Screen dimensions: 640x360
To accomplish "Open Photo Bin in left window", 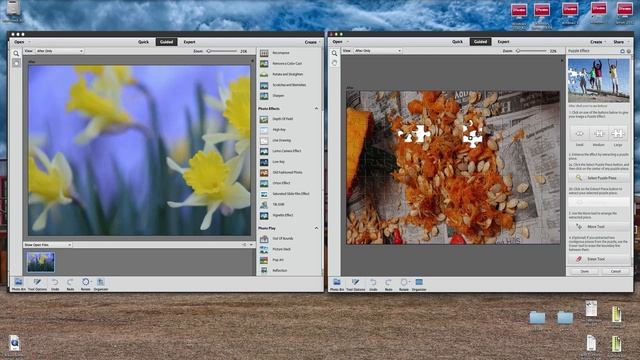I will tap(18, 284).
